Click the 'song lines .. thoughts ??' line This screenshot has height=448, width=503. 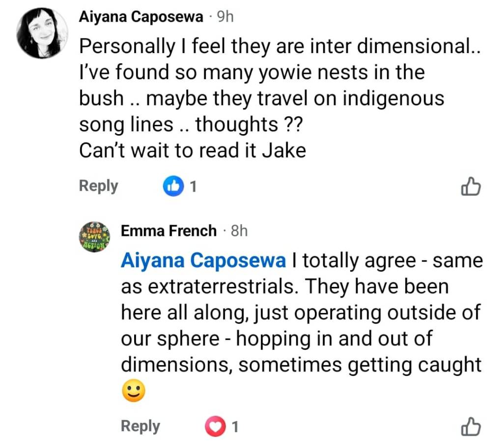(191, 125)
